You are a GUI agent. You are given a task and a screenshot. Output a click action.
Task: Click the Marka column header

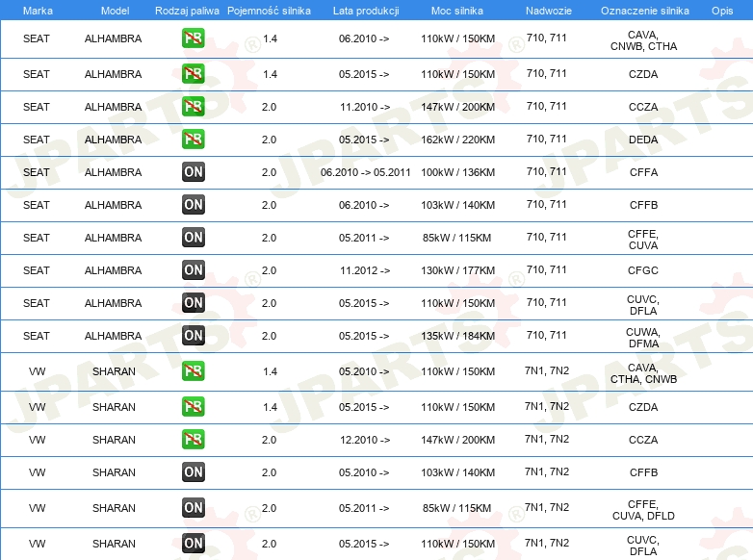coord(38,11)
